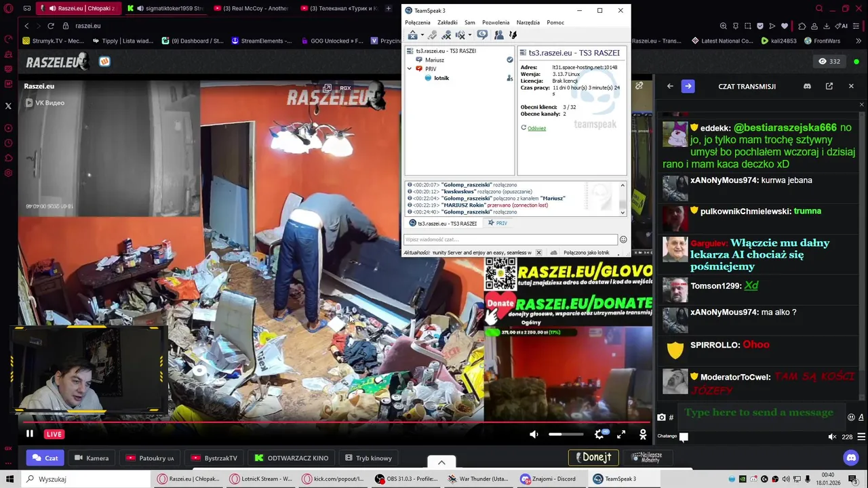Unmute Chatango sound toggle
This screenshot has width=868, height=488.
point(833,437)
